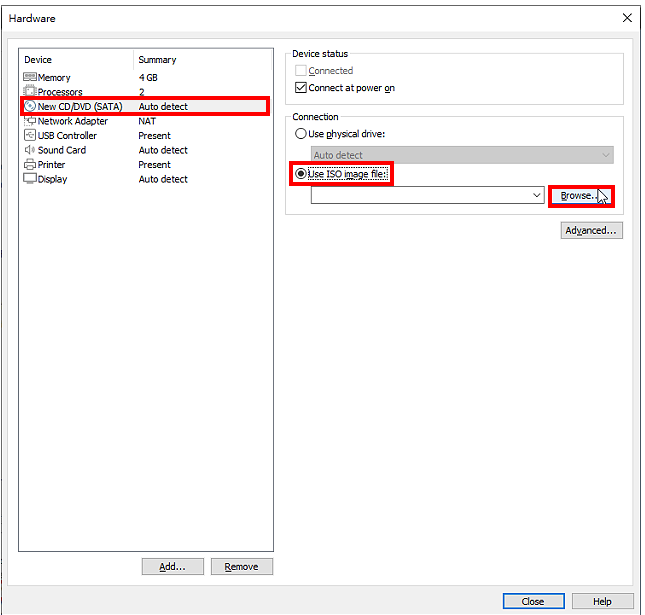Click the CD/DVD disc icon
This screenshot has width=645, height=615.
point(30,106)
